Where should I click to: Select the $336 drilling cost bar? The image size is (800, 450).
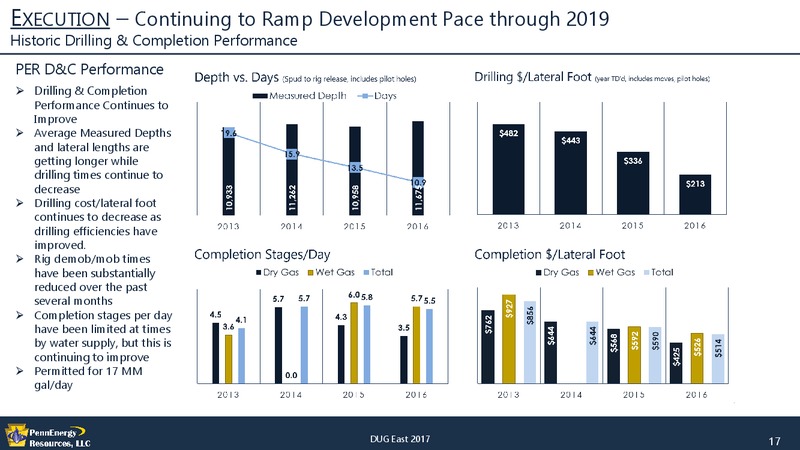[633, 183]
